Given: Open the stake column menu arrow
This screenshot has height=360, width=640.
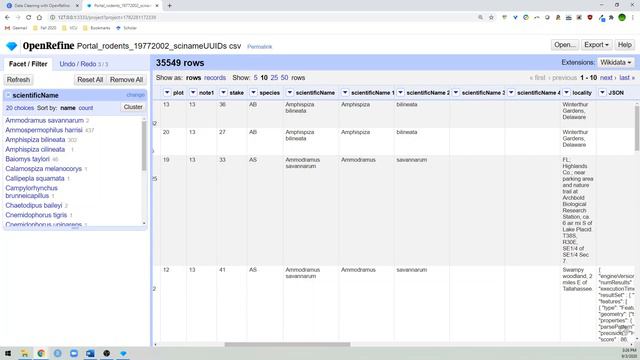Looking at the screenshot, I should click(223, 93).
